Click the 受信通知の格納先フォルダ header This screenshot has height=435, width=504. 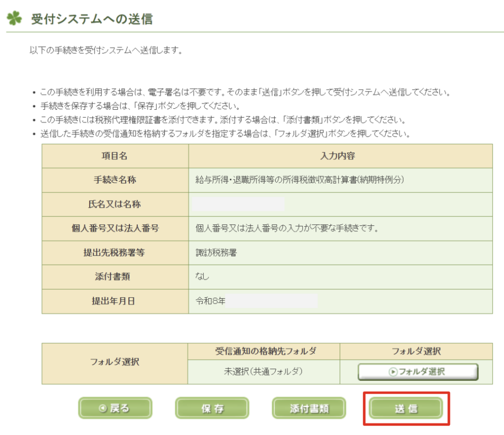click(x=264, y=351)
